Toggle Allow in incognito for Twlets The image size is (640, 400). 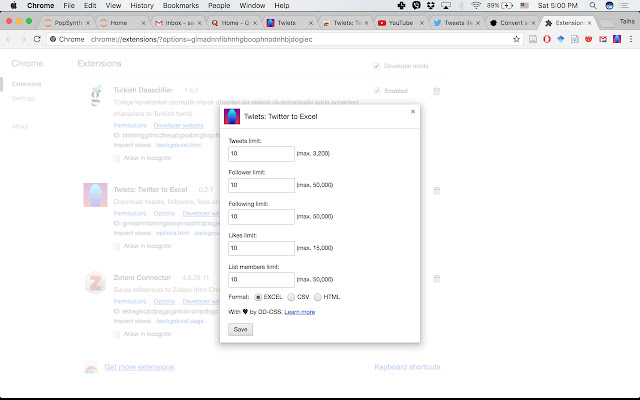pos(117,246)
